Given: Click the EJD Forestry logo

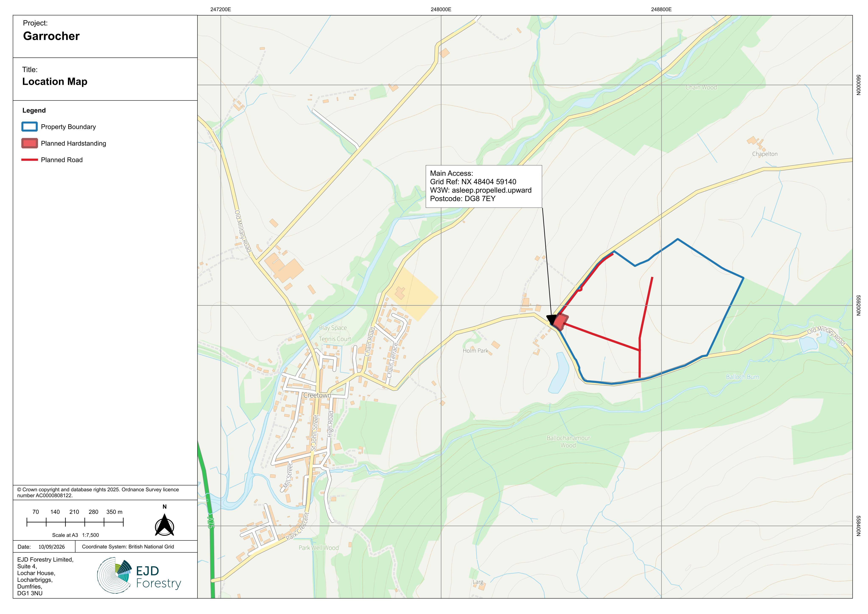Looking at the screenshot, I should pyautogui.click(x=139, y=575).
